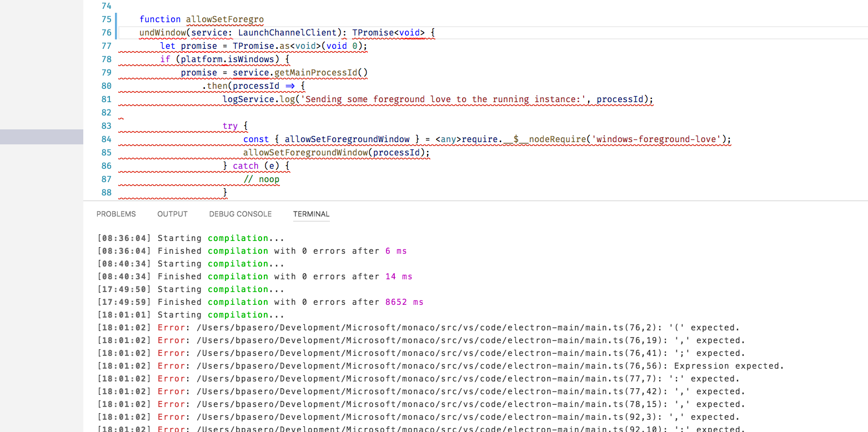Click '[08:36:04] Starting compilation...' terminal line
The height and width of the screenshot is (432, 868).
[x=190, y=238]
